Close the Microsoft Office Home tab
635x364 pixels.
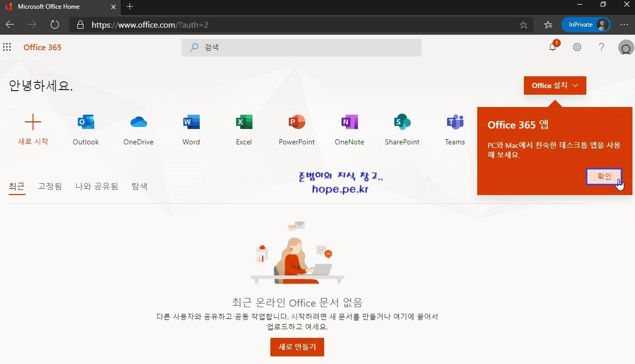click(114, 7)
